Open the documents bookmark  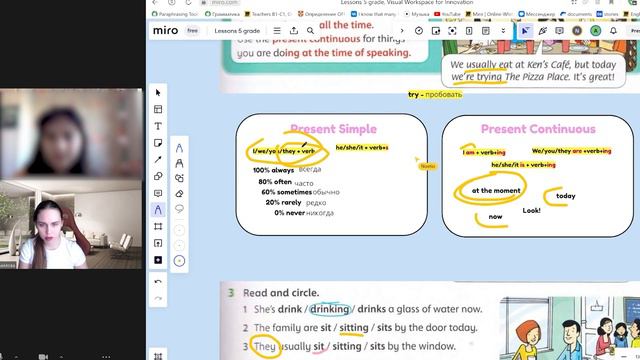point(576,14)
